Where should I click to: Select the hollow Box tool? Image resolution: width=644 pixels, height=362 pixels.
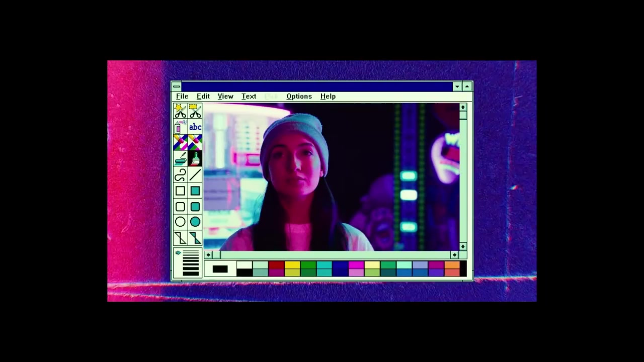point(180,191)
